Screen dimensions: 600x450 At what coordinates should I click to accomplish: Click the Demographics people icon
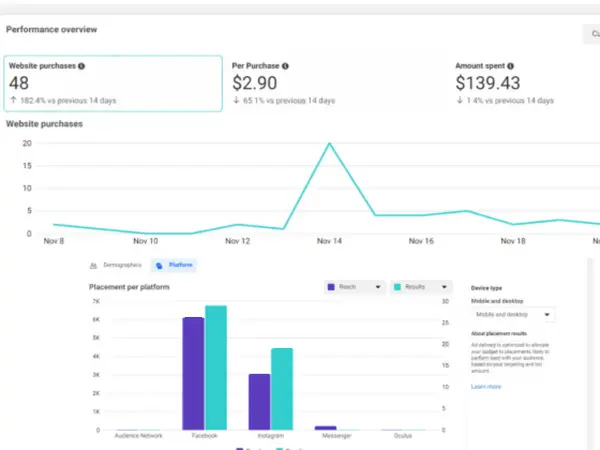tap(93, 265)
